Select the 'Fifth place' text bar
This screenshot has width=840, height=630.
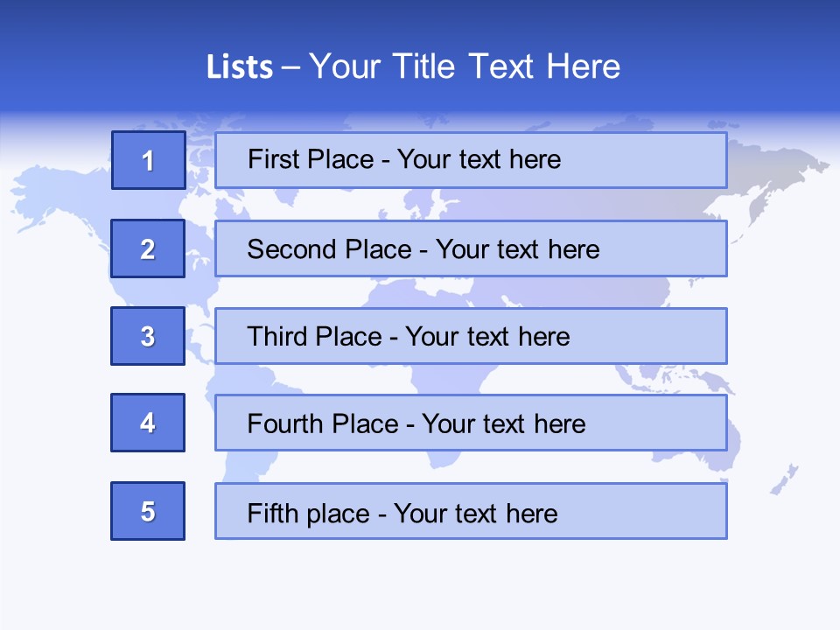471,511
